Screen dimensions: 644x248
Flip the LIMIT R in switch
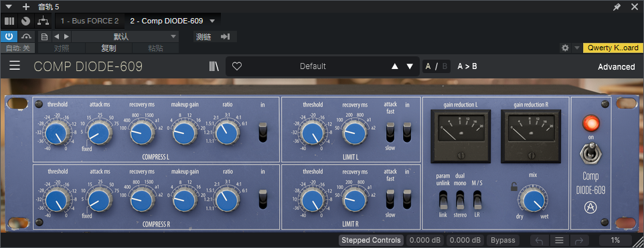[407, 199]
